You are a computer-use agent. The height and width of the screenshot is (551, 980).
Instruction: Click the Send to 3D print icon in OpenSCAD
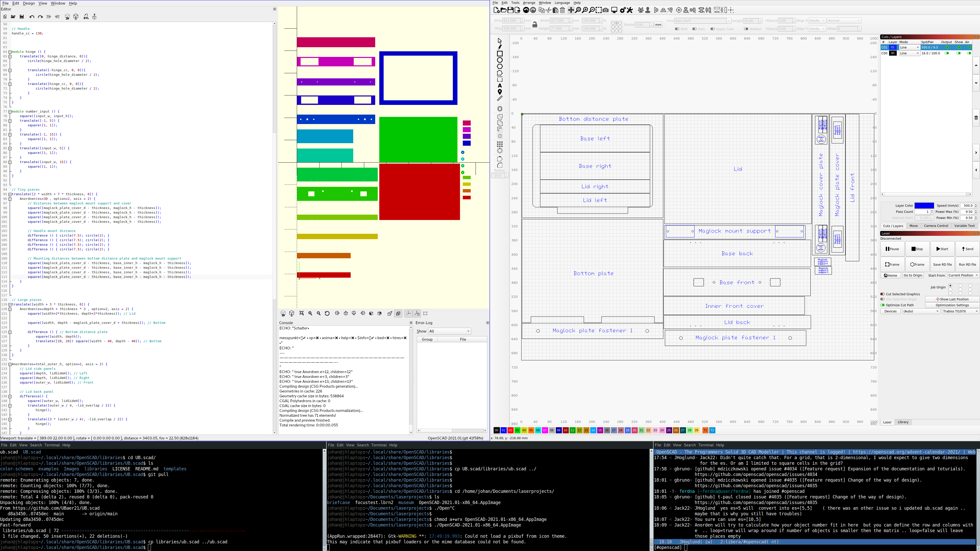(x=94, y=17)
